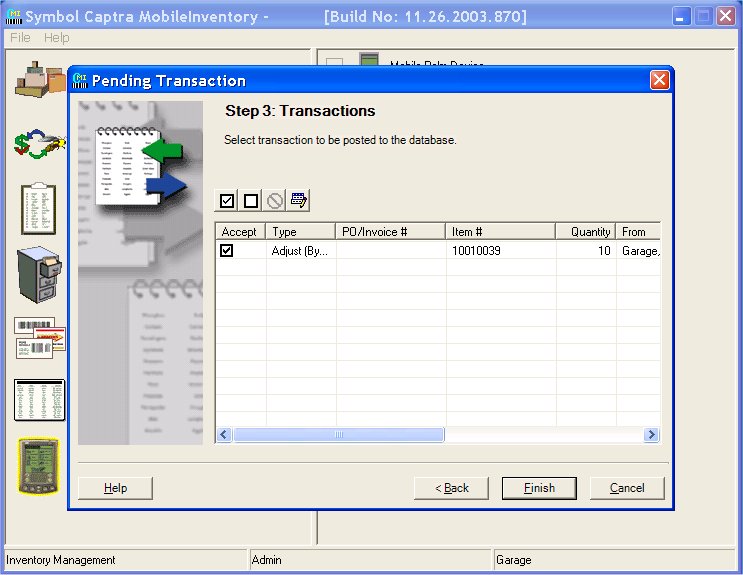Click the horizontal scrollbar thumb

coord(339,434)
